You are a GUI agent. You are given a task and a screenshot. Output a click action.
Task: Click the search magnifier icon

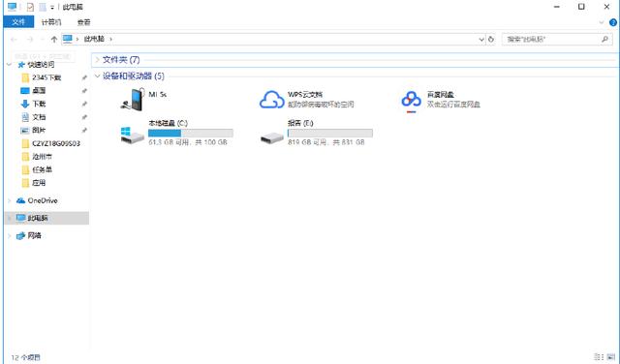(x=604, y=39)
